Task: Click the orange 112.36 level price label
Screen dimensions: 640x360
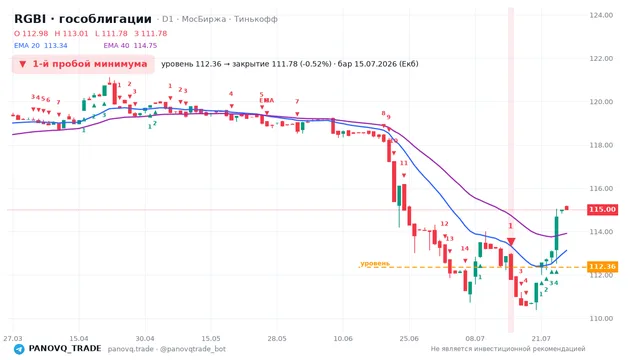Action: click(x=602, y=267)
